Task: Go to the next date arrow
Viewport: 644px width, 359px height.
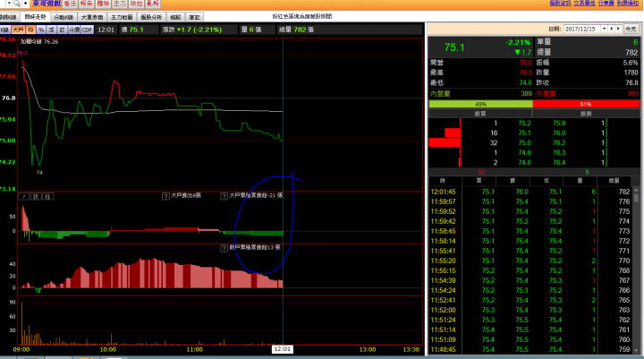Action: pyautogui.click(x=618, y=29)
